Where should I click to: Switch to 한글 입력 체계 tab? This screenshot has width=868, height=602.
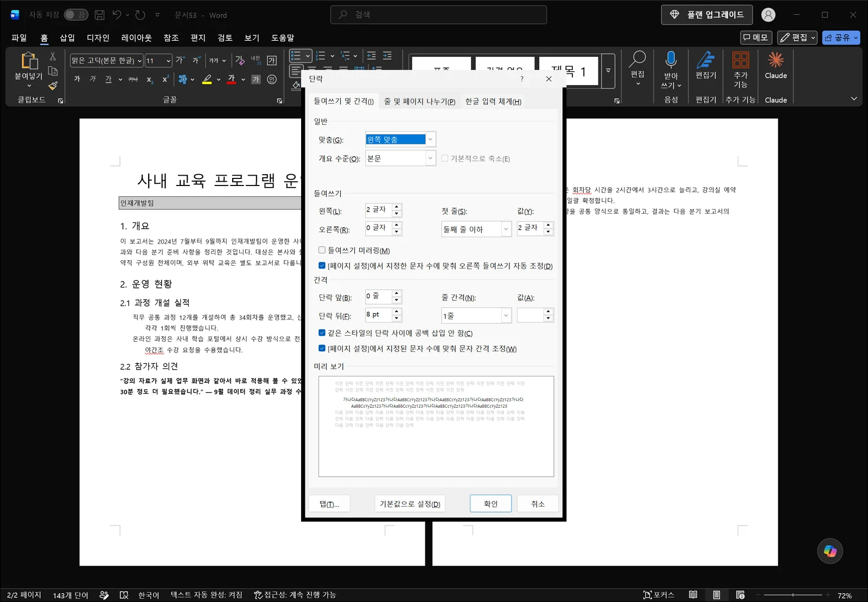point(493,101)
